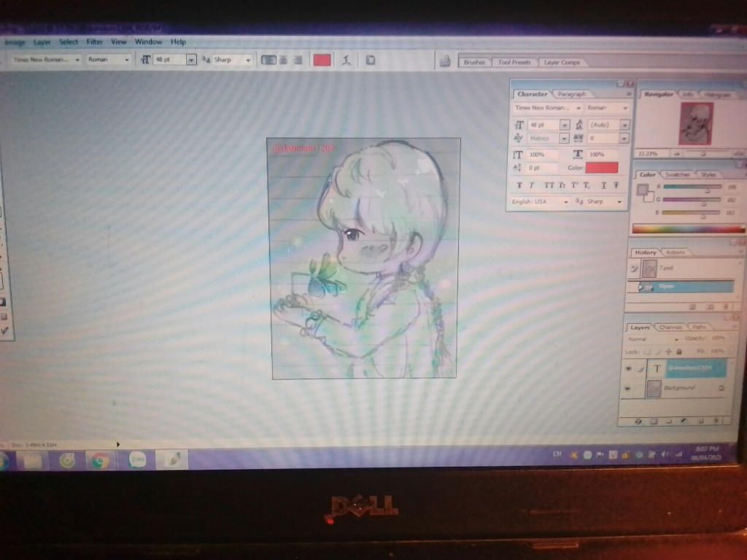Screen dimensions: 747x560
Task: Open the Window menu
Action: click(148, 42)
